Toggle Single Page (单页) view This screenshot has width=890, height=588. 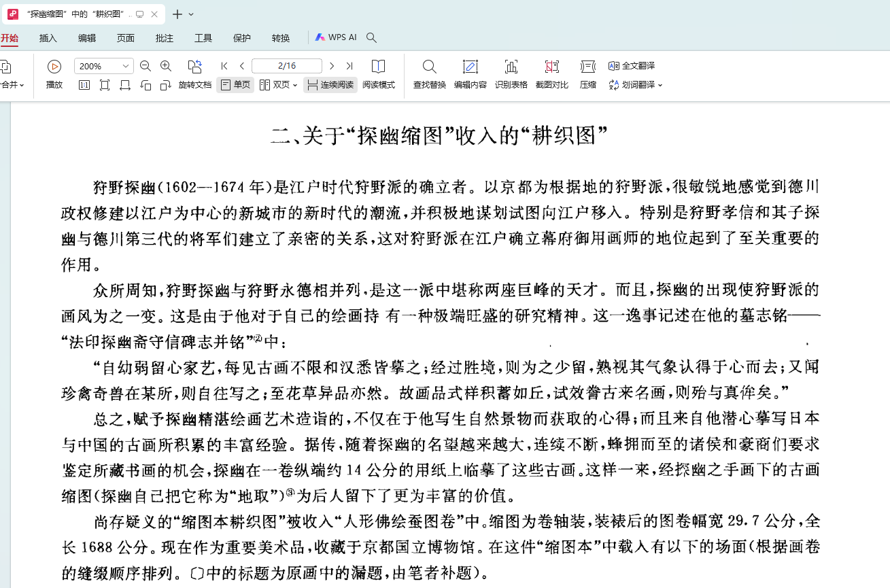235,85
